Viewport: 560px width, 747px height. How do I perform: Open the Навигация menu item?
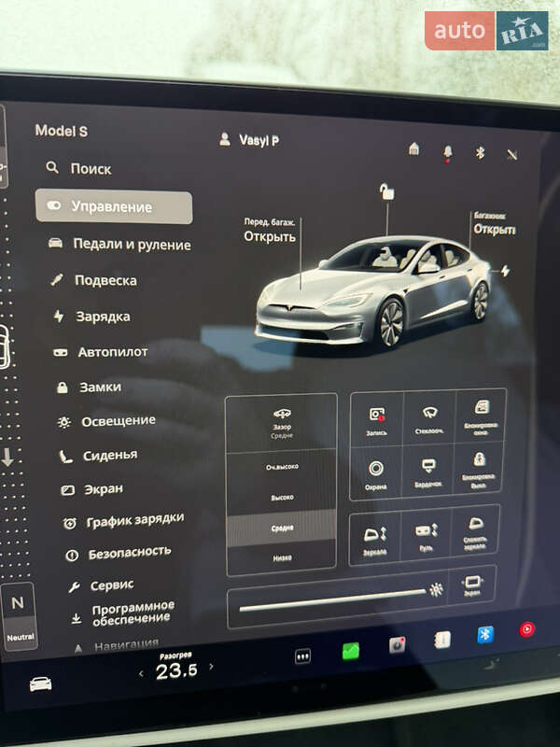(x=116, y=646)
